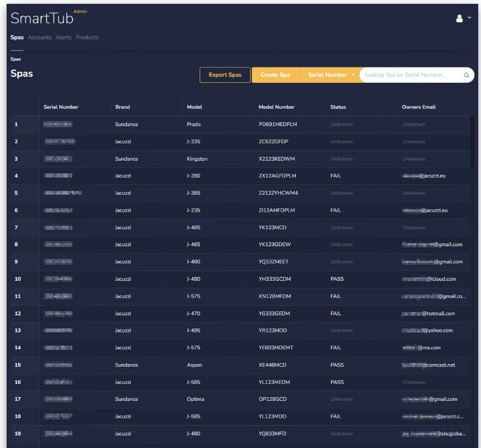Open the Alerts tab
Viewport: 481px width, 448px height.
click(64, 37)
